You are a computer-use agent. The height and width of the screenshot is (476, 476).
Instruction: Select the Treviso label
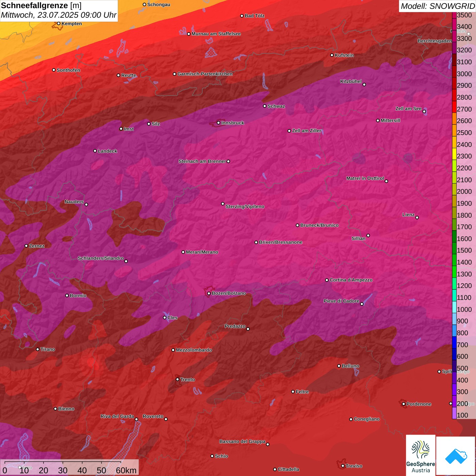click(354, 466)
